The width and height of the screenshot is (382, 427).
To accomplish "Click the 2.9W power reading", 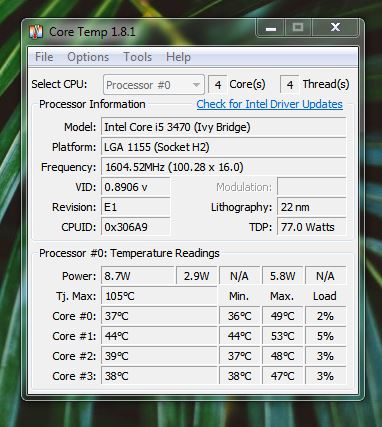I will tap(197, 276).
